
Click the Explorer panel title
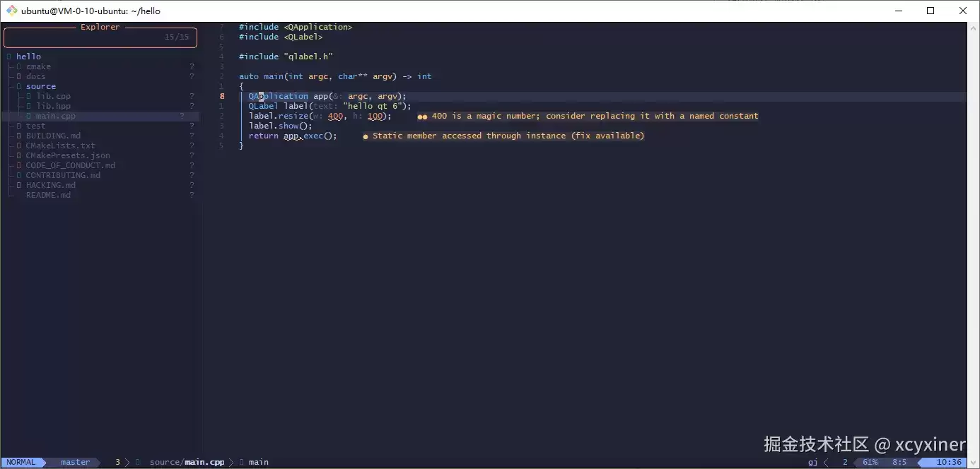tap(100, 27)
